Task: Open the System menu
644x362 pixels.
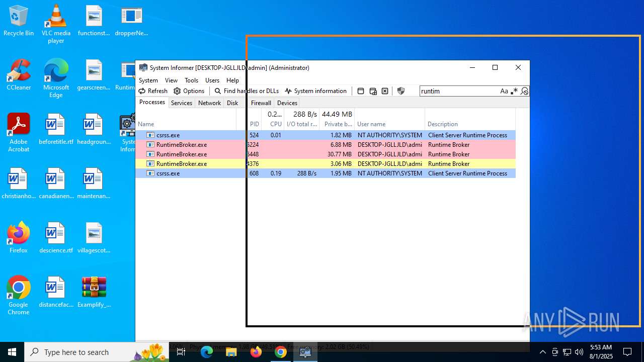Action: point(148,80)
